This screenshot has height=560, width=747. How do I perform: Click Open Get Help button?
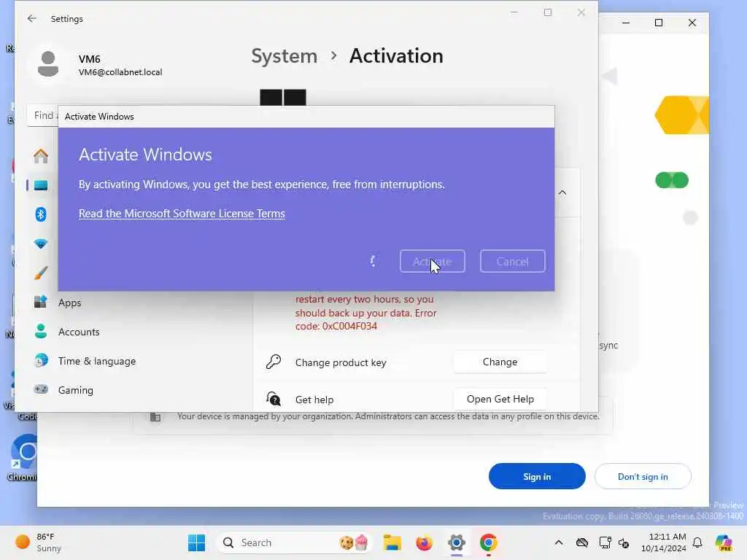[500, 399]
